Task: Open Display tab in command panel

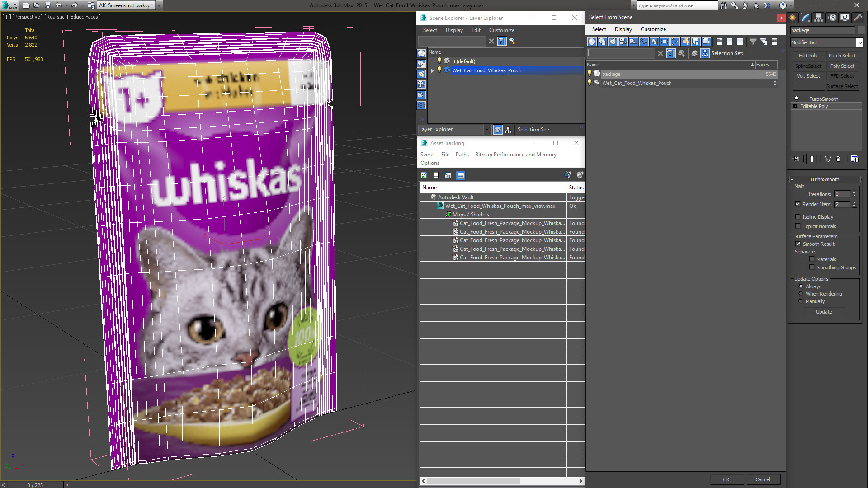Action: (844, 18)
